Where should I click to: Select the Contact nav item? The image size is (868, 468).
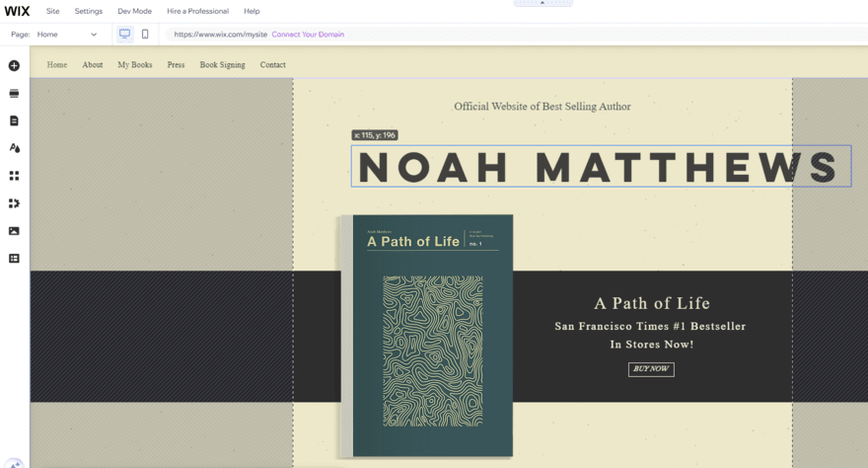click(273, 65)
